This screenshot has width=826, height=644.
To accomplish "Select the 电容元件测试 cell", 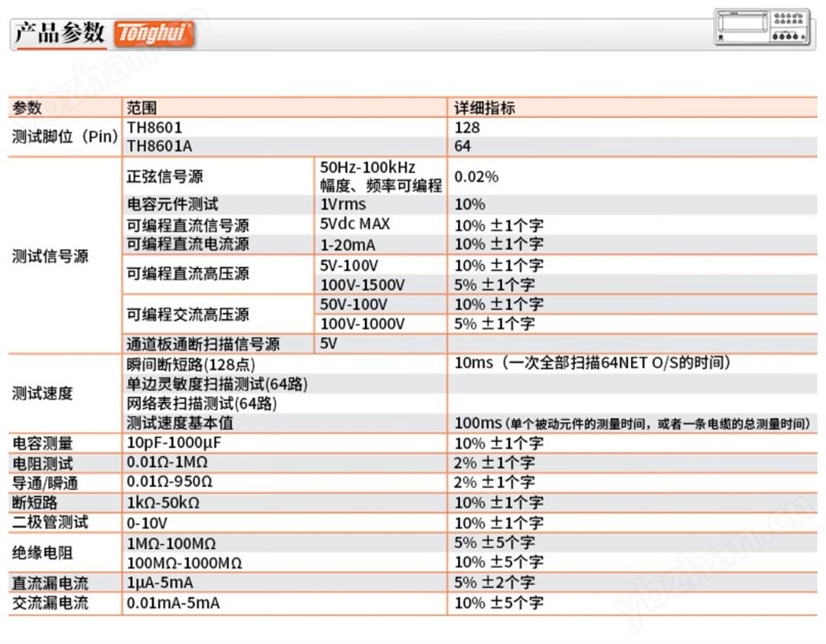I will [172, 204].
